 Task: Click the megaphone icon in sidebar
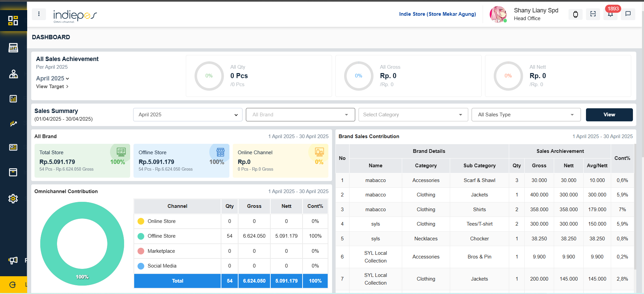click(13, 260)
